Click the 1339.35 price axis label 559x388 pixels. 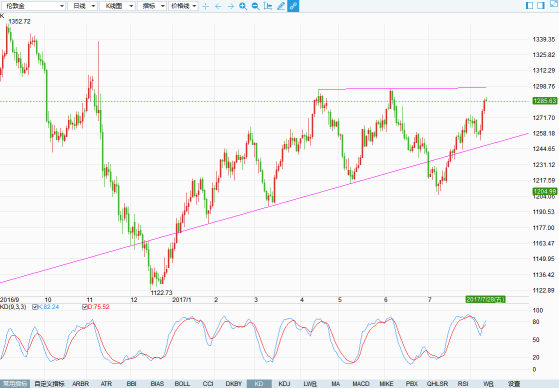pos(544,39)
